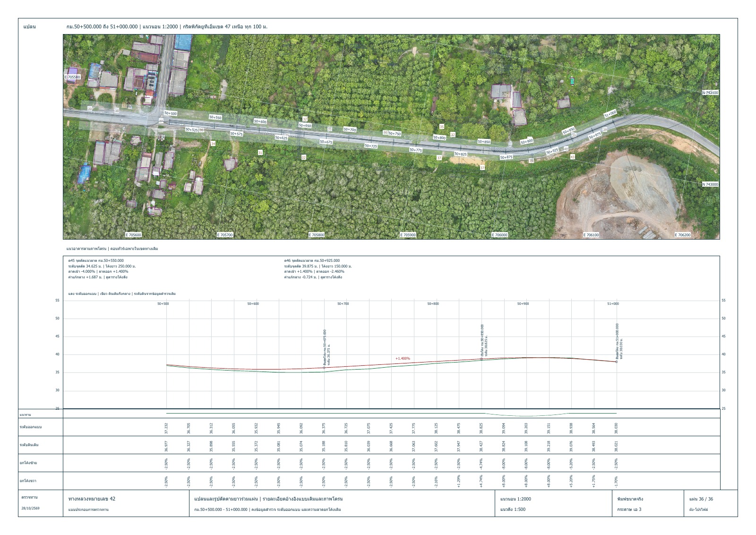
Task: Click station label '50+950' on the aerial plan
Action: 568,130
